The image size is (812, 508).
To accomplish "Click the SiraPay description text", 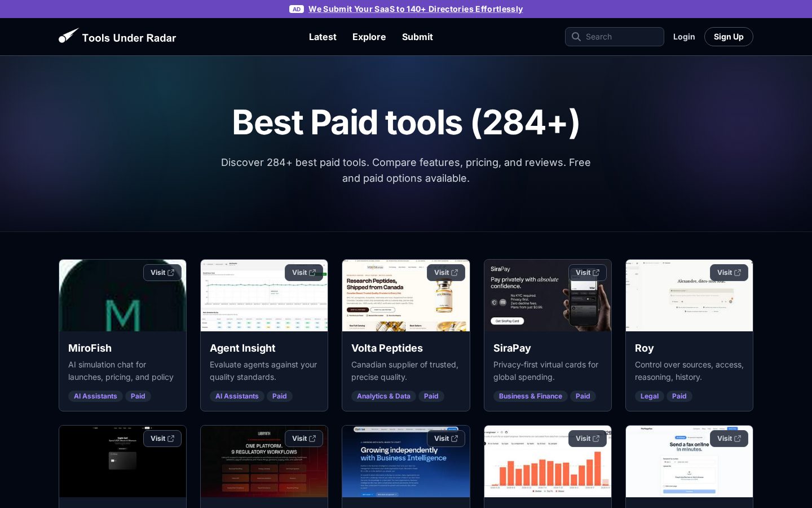I will click(x=546, y=371).
